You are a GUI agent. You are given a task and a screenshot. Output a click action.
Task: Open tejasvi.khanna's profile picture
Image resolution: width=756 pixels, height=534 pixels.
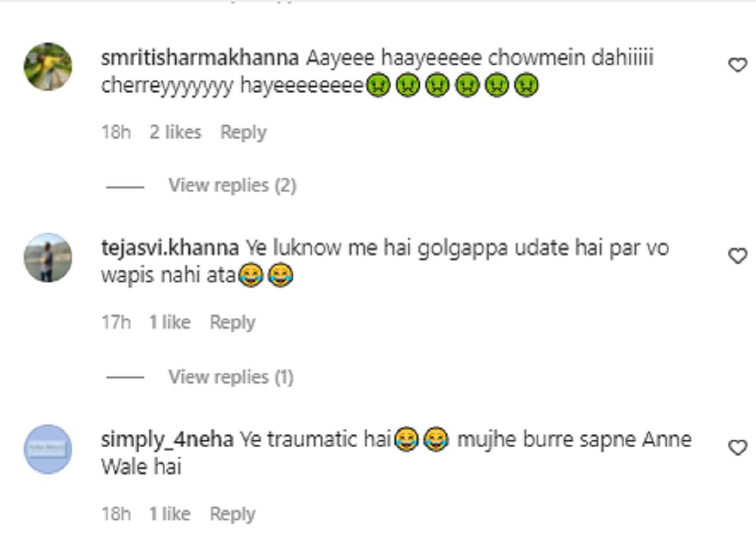click(x=48, y=258)
